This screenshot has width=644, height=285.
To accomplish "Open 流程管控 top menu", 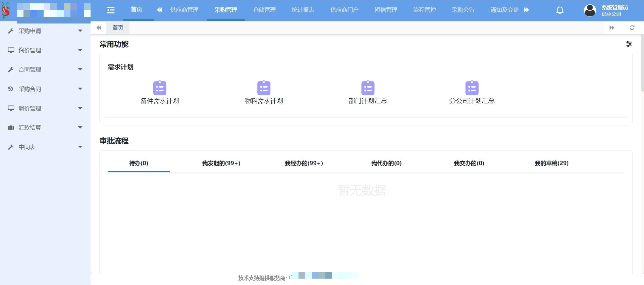I will tap(425, 10).
